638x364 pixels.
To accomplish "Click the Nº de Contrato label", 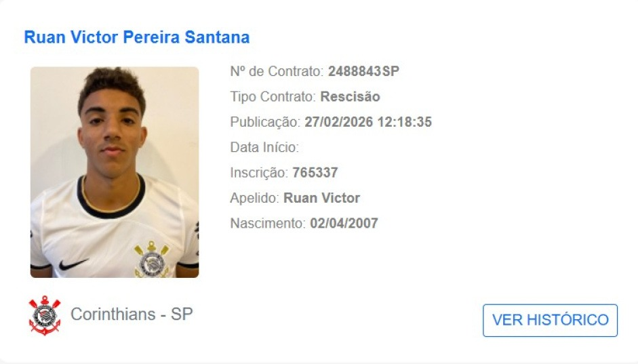I will (277, 71).
